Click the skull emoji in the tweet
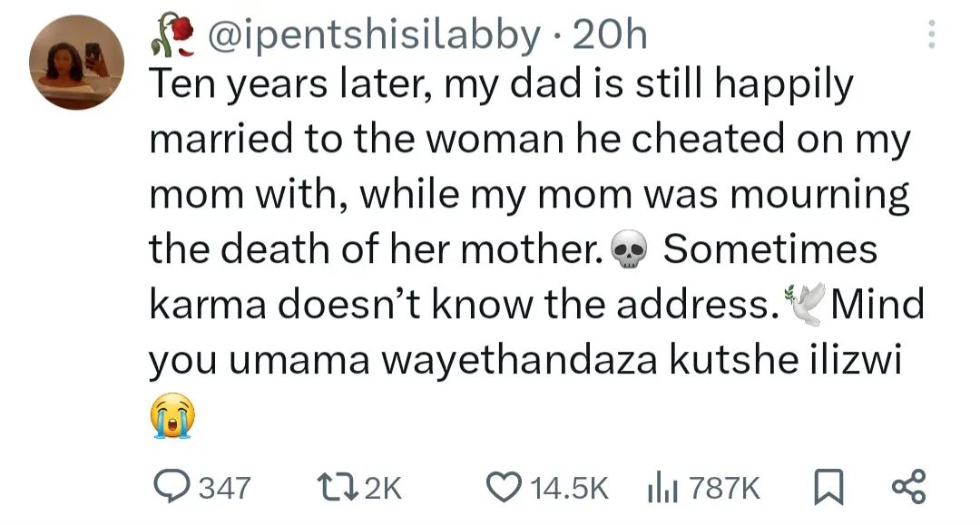Screen dimensions: 980x525 pos(631,251)
